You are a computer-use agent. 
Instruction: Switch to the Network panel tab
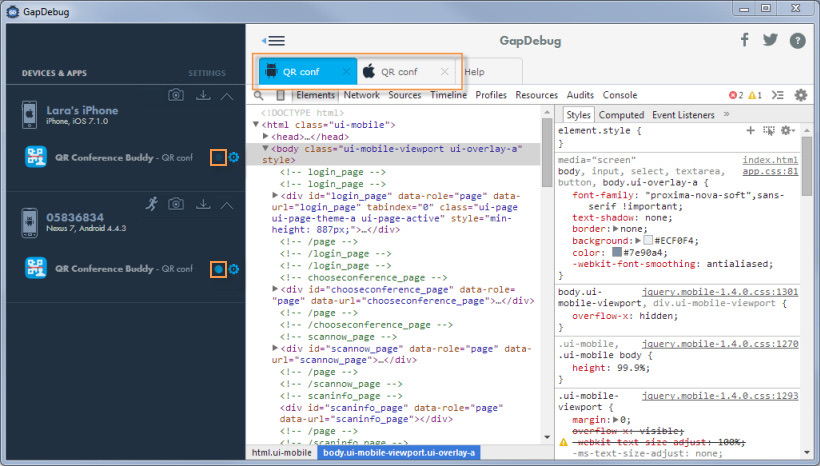pyautogui.click(x=362, y=95)
